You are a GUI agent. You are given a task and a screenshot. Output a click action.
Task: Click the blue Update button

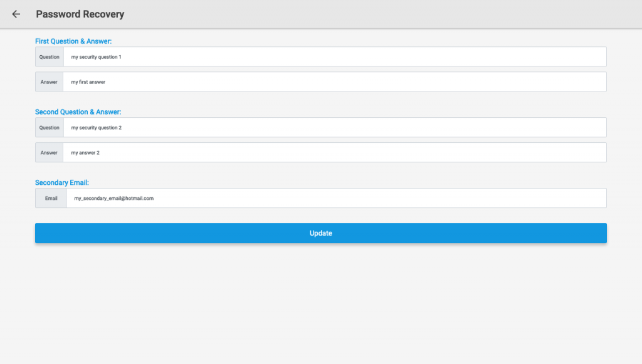321,233
